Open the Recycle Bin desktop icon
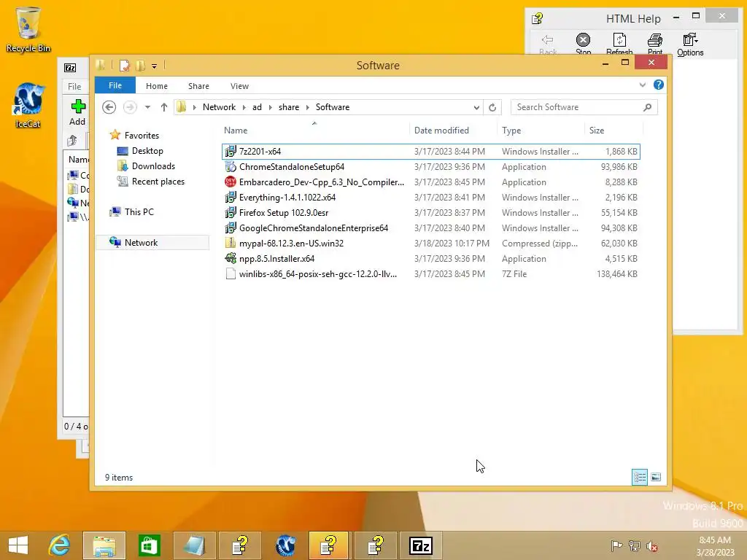This screenshot has width=747, height=560. 28,29
